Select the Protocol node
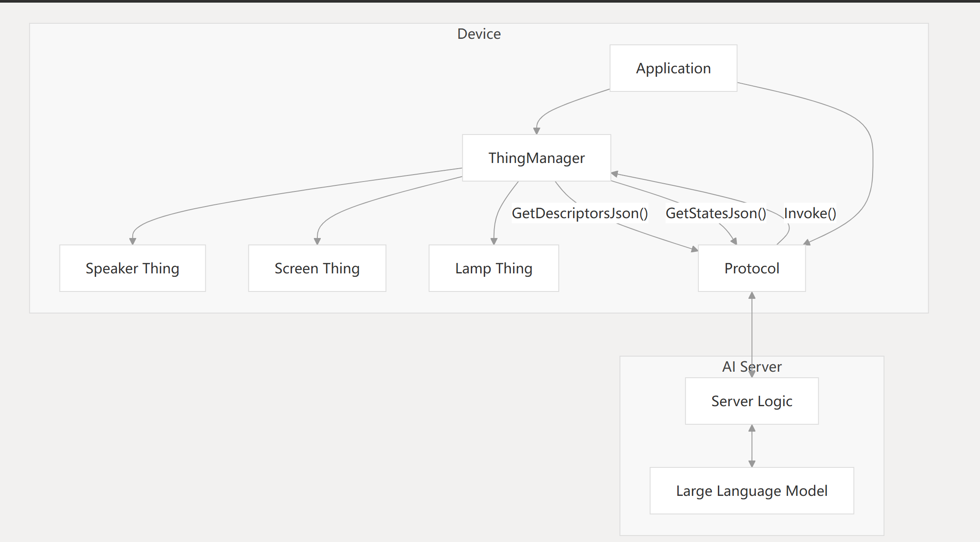This screenshot has height=542, width=980. [751, 268]
